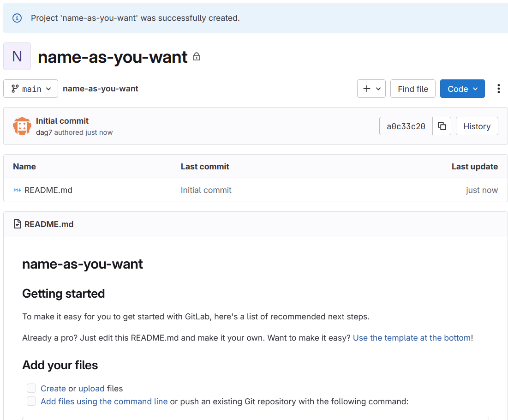Click the private lock icon beside project title
508x420 pixels.
197,57
